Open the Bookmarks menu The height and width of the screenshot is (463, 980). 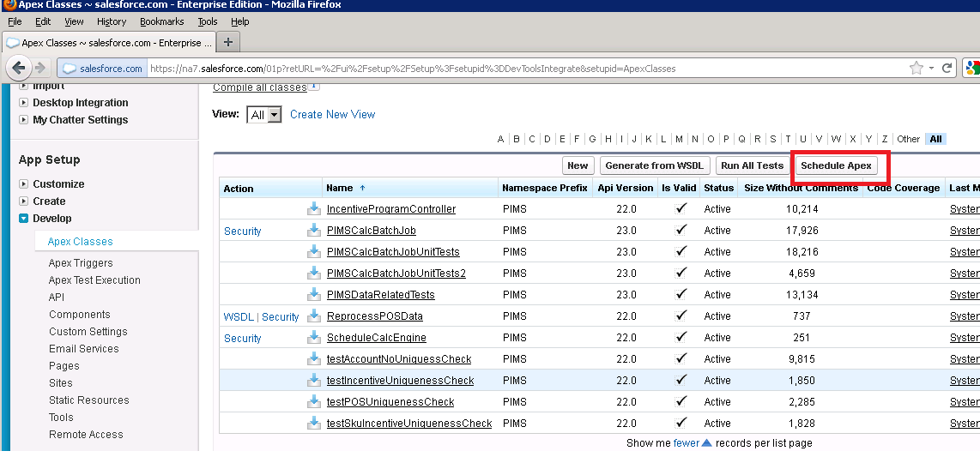coord(161,21)
